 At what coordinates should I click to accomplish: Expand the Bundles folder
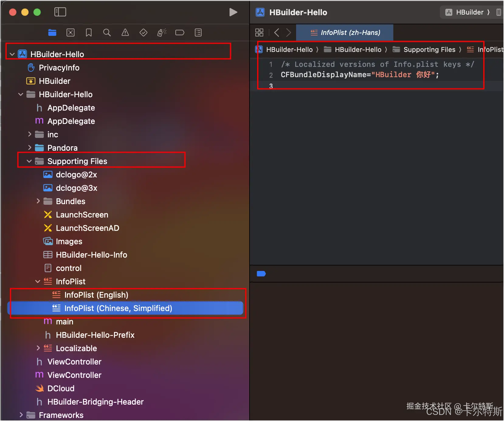point(38,201)
